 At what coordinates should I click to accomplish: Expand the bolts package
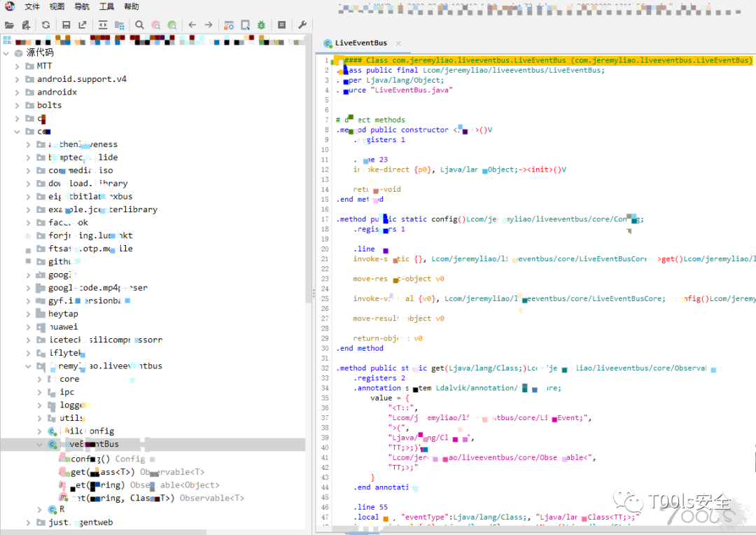17,105
